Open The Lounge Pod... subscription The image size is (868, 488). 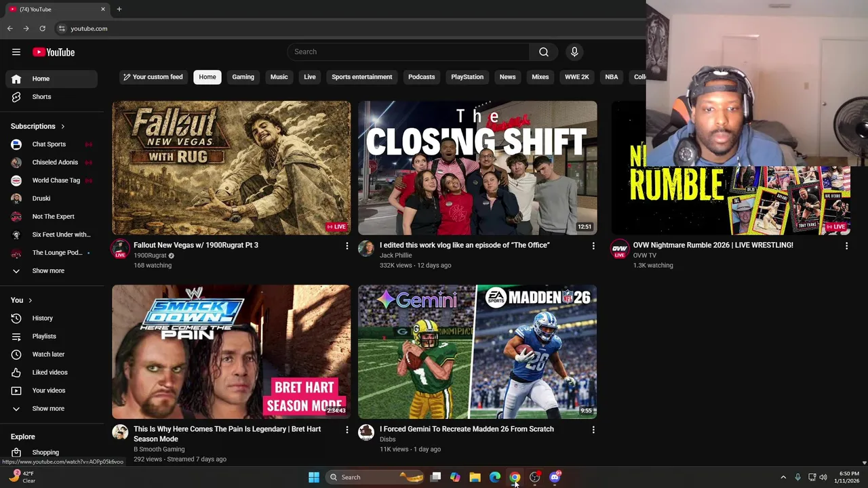[x=52, y=253]
